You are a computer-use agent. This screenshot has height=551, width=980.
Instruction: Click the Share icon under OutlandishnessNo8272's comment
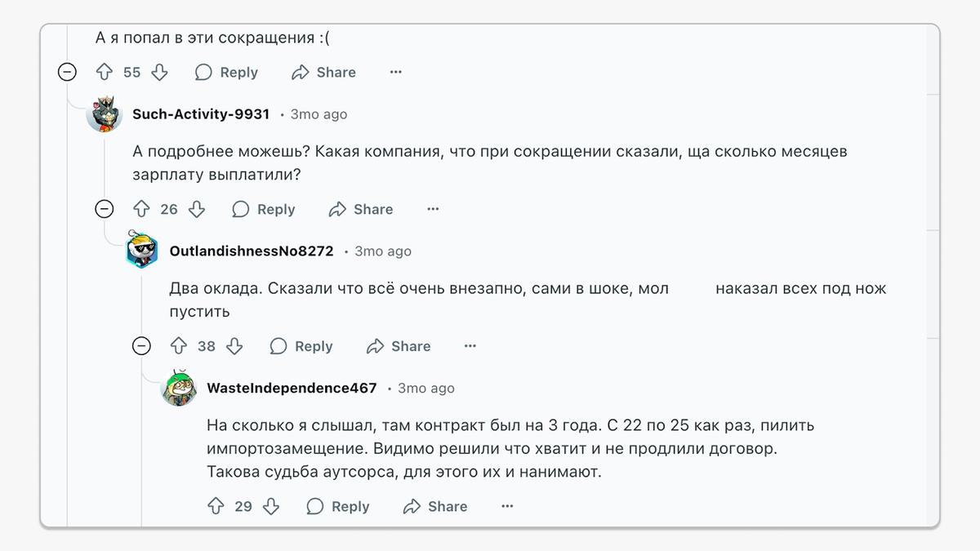[376, 346]
